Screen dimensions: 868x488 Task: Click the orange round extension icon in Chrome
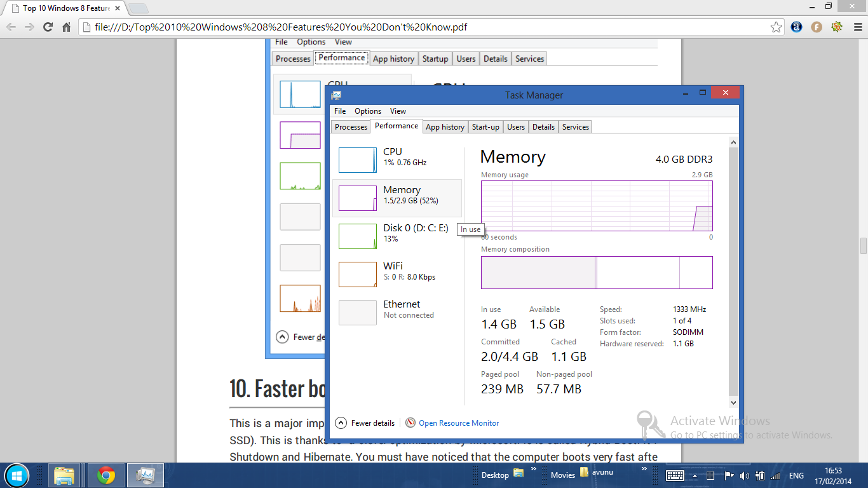pyautogui.click(x=817, y=27)
